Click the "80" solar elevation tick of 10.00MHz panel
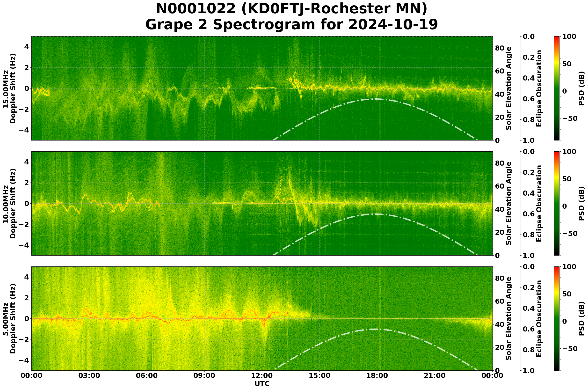The height and width of the screenshot is (390, 588). pyautogui.click(x=500, y=163)
